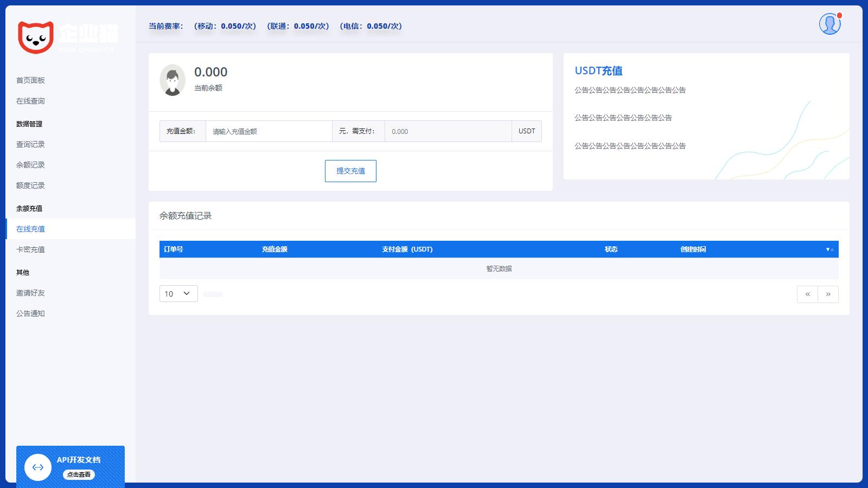Navigate to 在线查询 page
868x488 pixels.
(30, 101)
